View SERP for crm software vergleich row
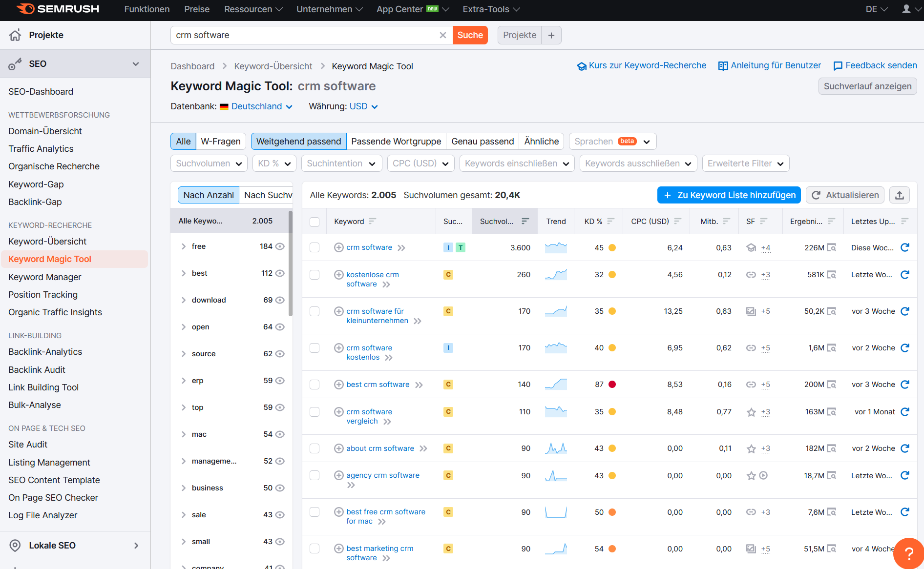The height and width of the screenshot is (569, 924). tap(831, 412)
